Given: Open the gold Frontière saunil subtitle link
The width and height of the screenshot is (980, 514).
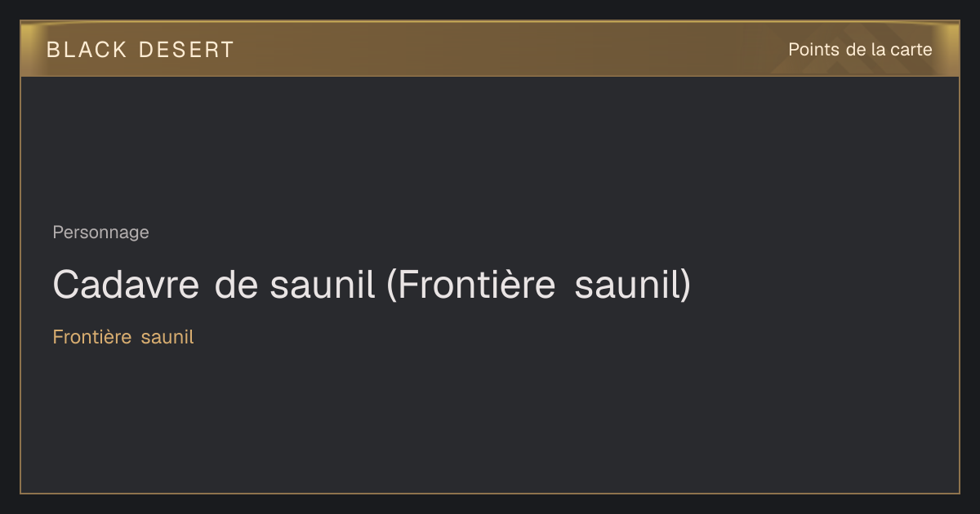Looking at the screenshot, I should coord(123,337).
